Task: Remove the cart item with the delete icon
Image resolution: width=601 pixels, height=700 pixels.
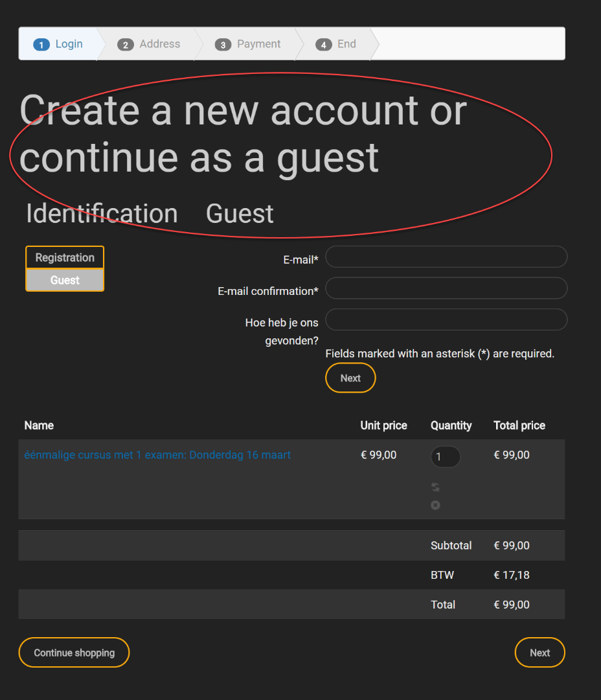Action: (435, 505)
